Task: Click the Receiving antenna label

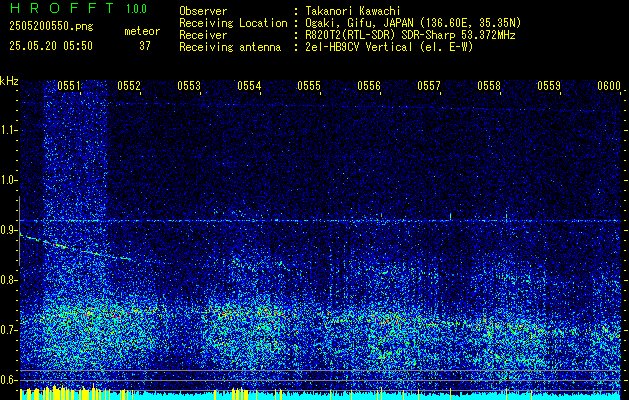Action: [230, 47]
